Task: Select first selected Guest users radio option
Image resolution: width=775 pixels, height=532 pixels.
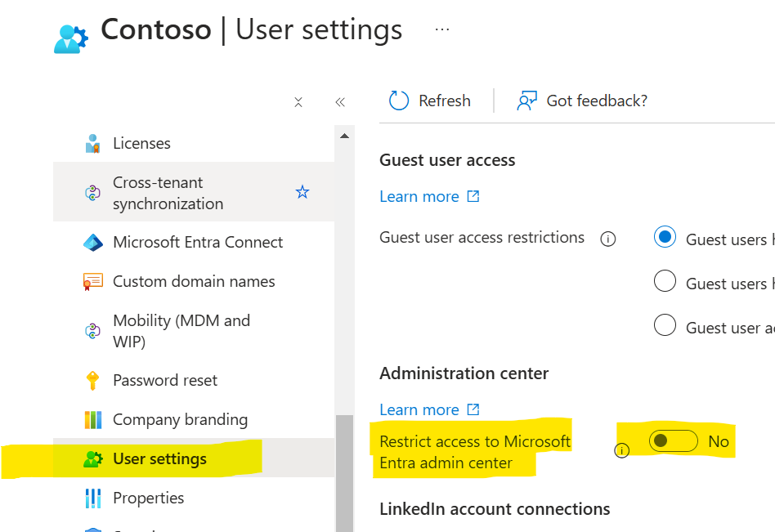Action: [665, 237]
